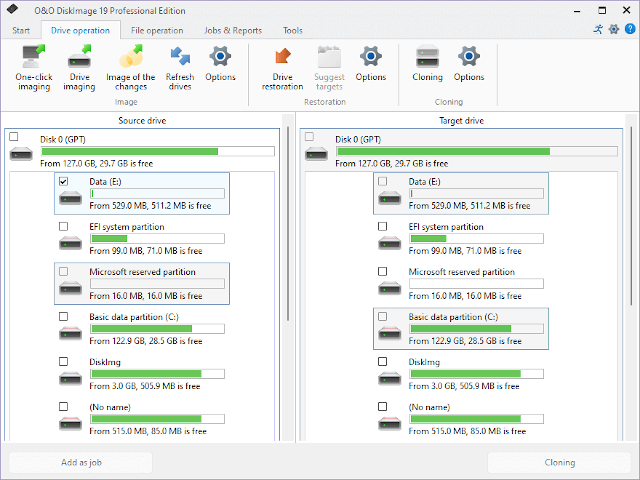This screenshot has height=480, width=640.
Task: Select target Basic data partition (C:) entry
Action: 461,329
